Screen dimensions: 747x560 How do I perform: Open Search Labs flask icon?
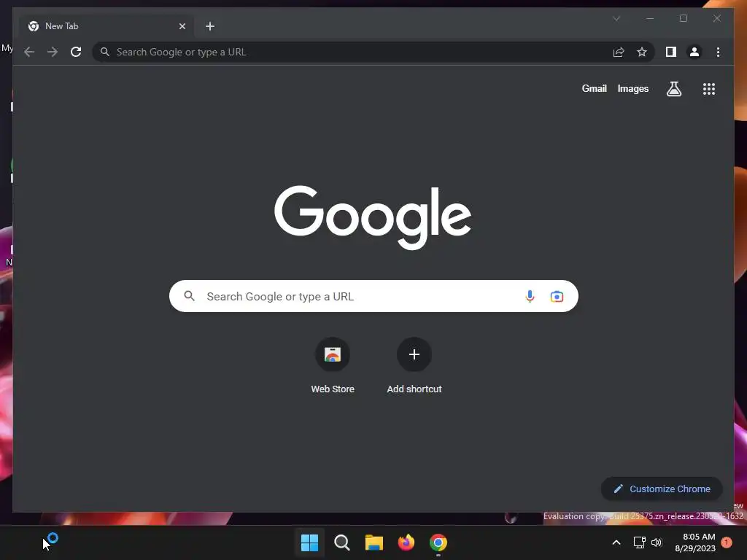point(673,88)
